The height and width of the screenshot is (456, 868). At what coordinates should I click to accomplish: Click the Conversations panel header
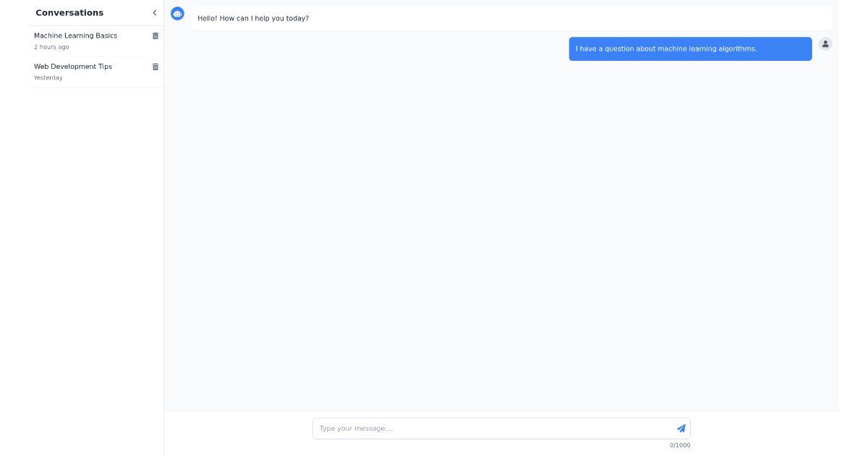[69, 12]
